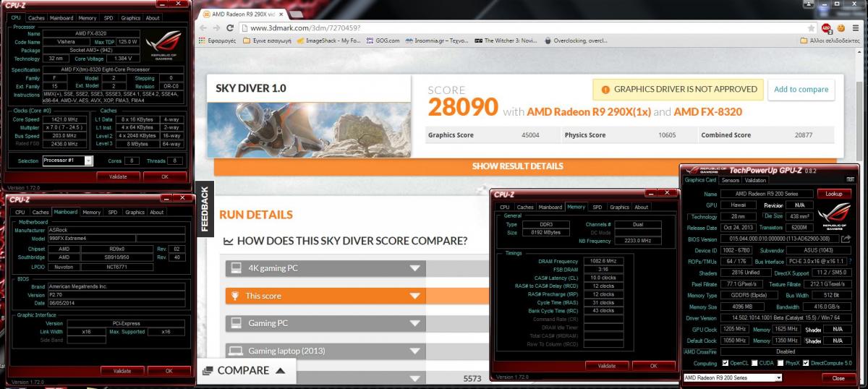The height and width of the screenshot is (389, 868).
Task: Click the AMD FX-8320 link in score header
Action: tap(707, 112)
